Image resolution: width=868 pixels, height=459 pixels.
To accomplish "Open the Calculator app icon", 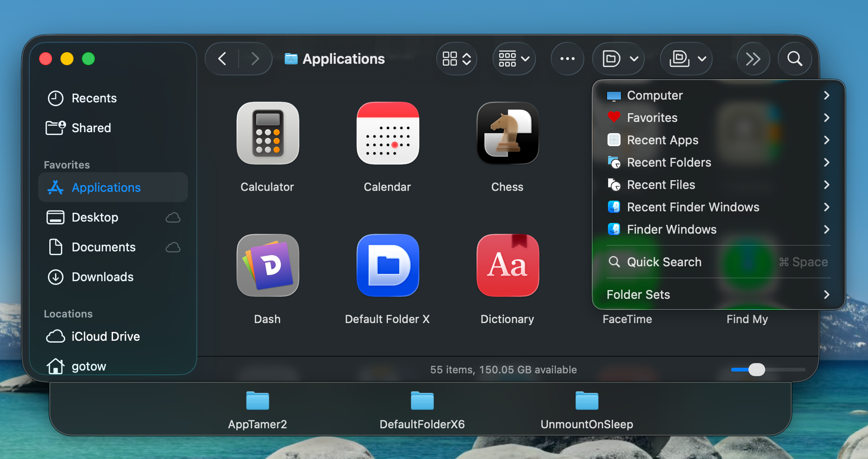I will pyautogui.click(x=267, y=133).
